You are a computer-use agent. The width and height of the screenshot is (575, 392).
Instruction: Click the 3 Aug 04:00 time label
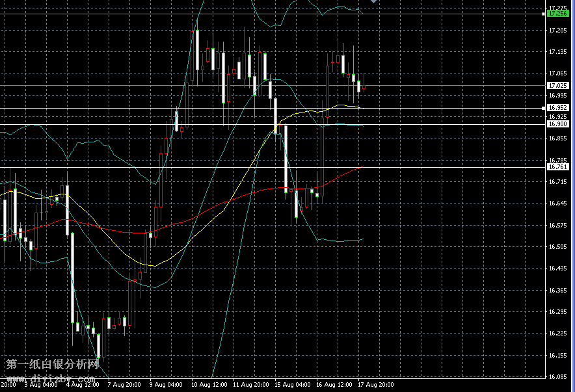[x=41, y=385]
